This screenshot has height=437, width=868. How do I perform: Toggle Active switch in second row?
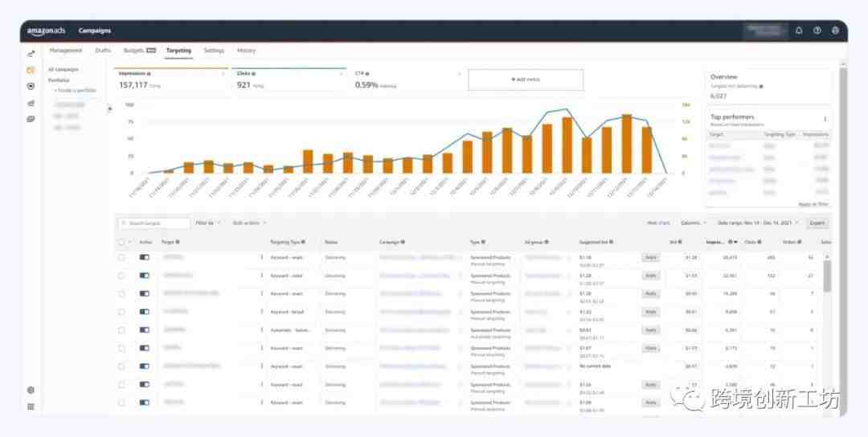point(145,276)
